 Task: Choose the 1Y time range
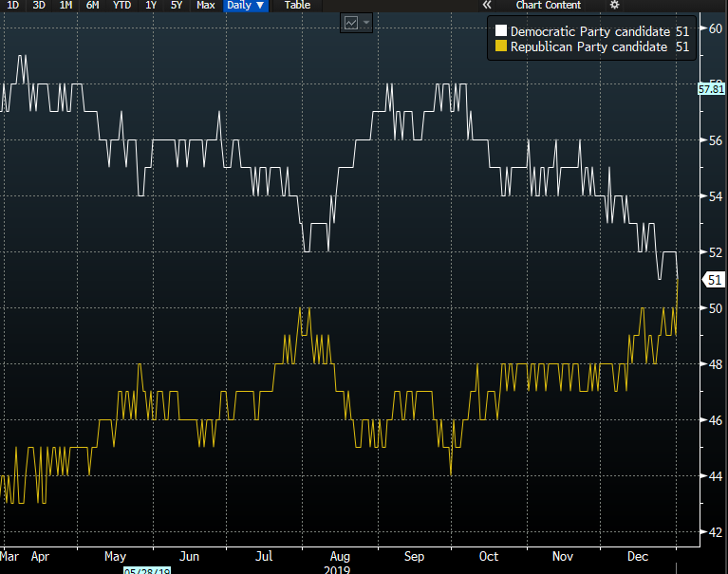pos(151,6)
